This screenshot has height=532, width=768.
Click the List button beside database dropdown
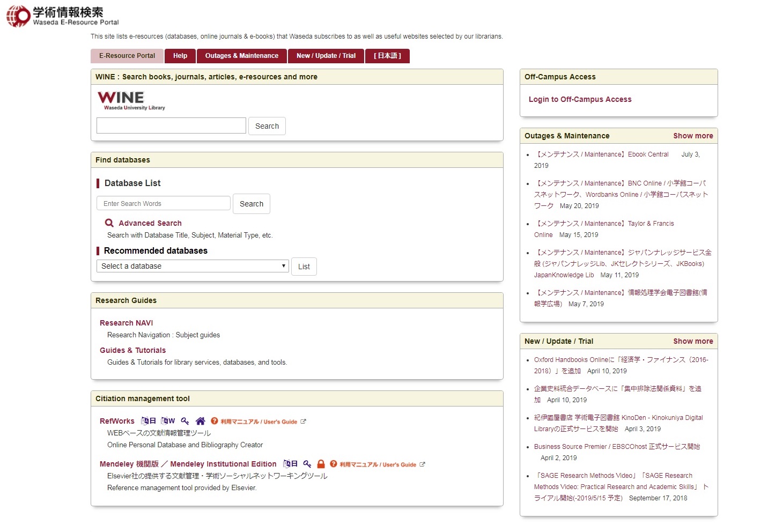pos(304,267)
